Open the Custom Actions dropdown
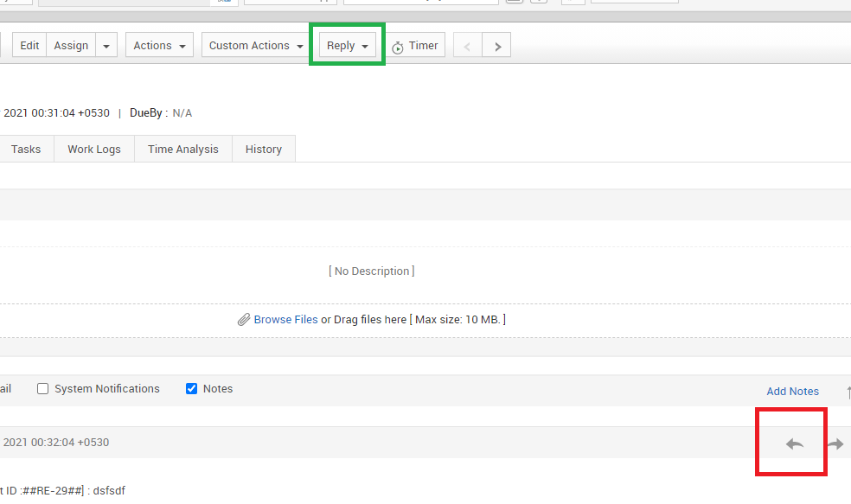The height and width of the screenshot is (504, 851). tap(256, 46)
